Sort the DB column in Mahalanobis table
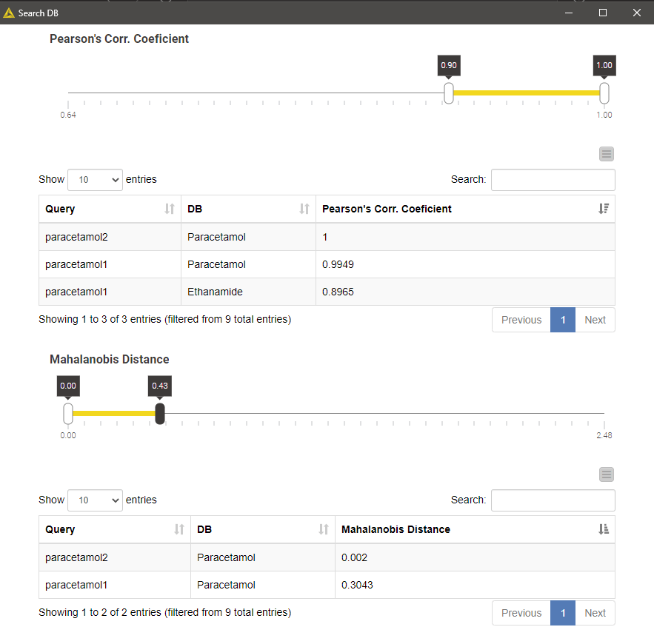 [x=259, y=529]
